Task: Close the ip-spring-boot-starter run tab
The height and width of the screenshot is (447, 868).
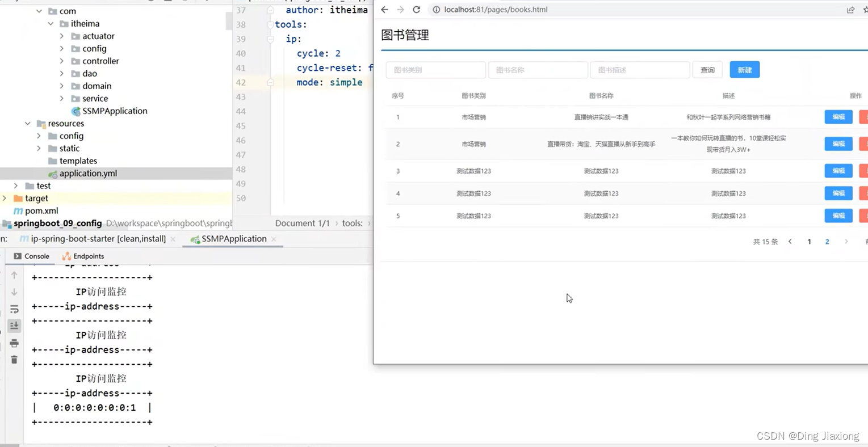Action: tap(173, 239)
